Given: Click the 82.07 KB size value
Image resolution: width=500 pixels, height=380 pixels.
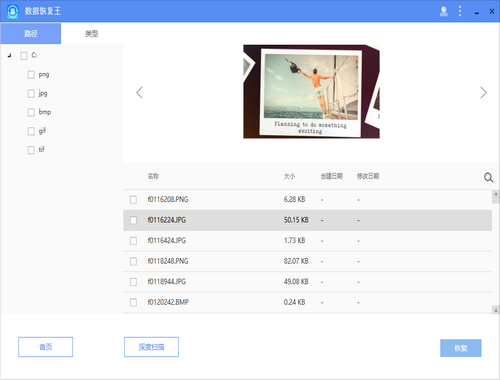Looking at the screenshot, I should tap(296, 261).
